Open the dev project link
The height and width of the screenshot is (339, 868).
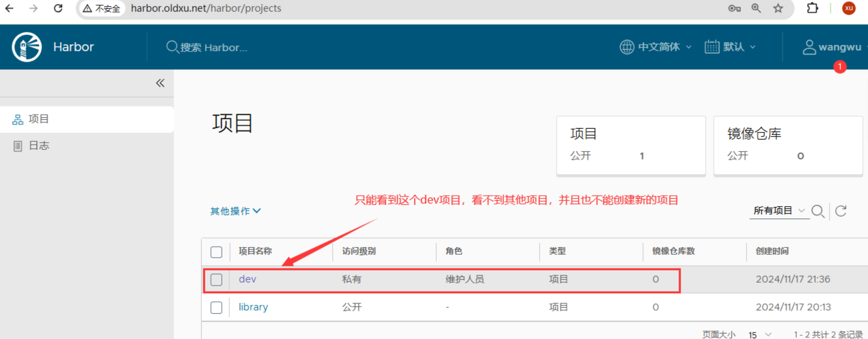tap(247, 279)
